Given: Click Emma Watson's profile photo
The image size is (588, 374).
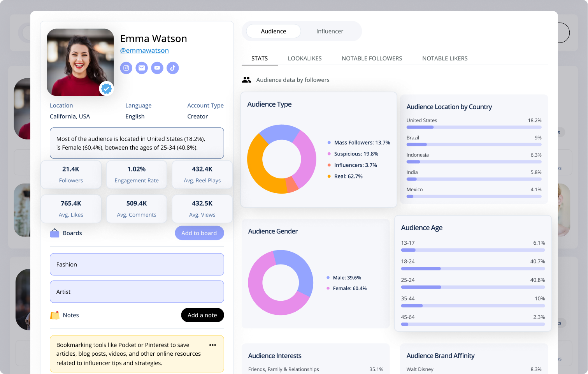Looking at the screenshot, I should 80,62.
